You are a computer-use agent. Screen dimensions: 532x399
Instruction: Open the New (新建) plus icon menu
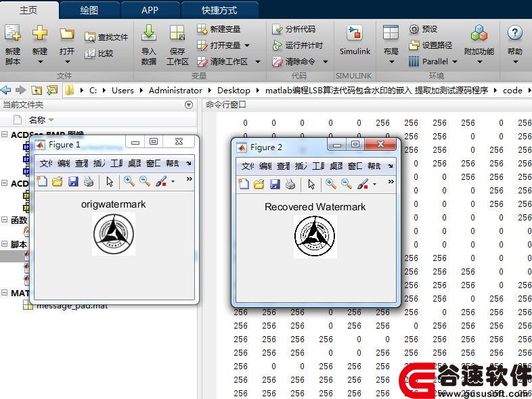pyautogui.click(x=40, y=33)
